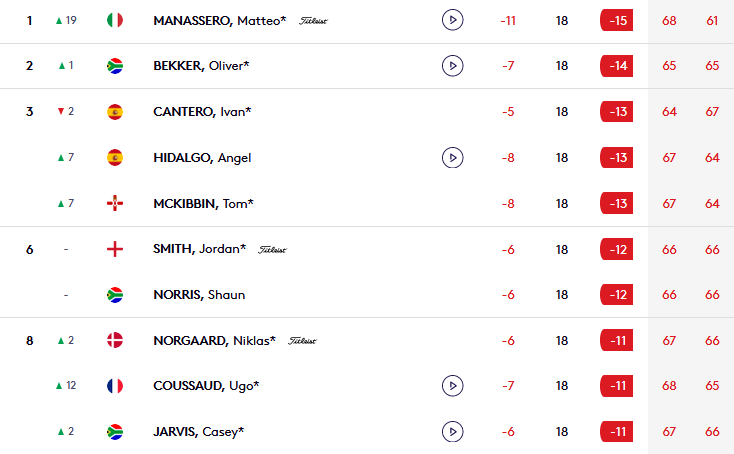Image resolution: width=734 pixels, height=454 pixels.
Task: Play Oliver Bekker's video highlights
Action: coord(452,66)
